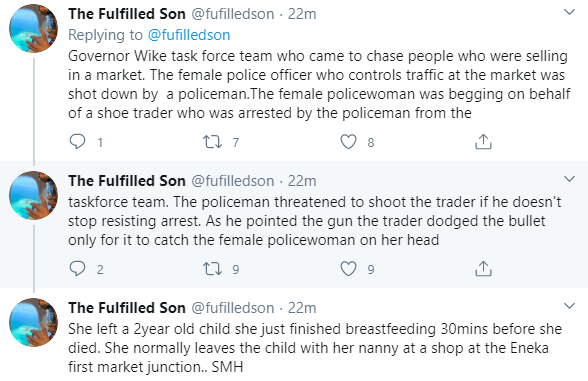Open the 22m timestamp on the first tweet
This screenshot has height=381, width=588.
click(302, 14)
